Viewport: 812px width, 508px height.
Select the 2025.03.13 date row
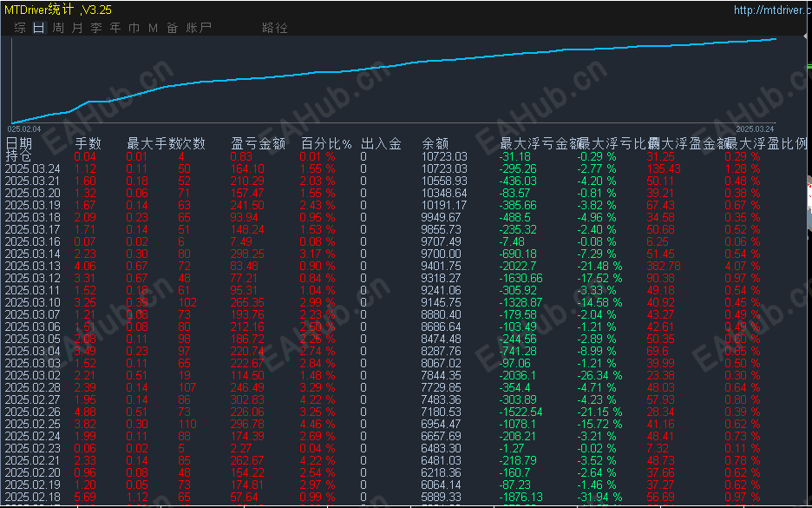pyautogui.click(x=406, y=266)
